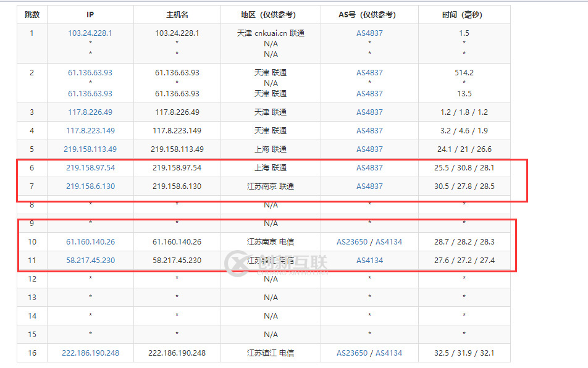
Task: Click AS4134 link in hop 16 row
Action: point(388,353)
